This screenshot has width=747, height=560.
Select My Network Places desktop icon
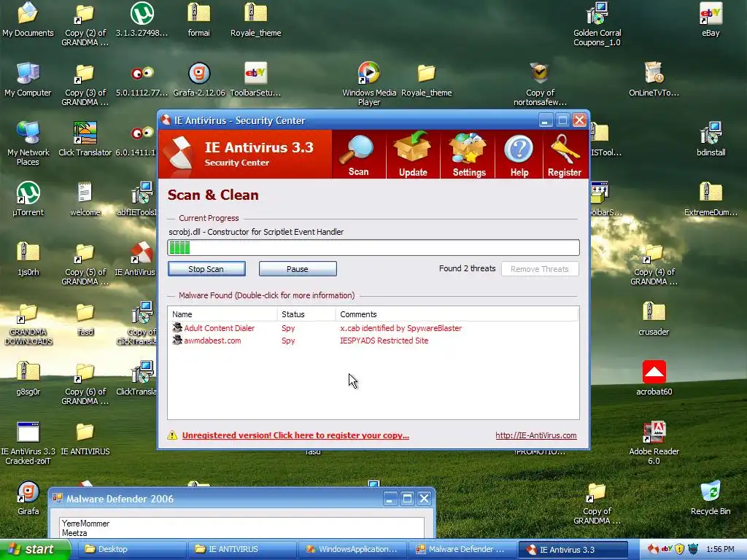pos(28,144)
